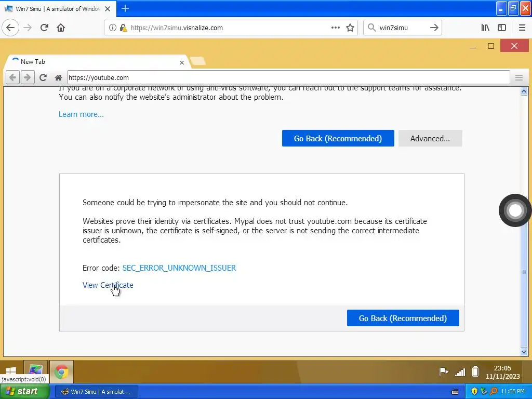The width and height of the screenshot is (532, 399).
Task: Switch to Win7 Simu taskbar item
Action: click(x=96, y=392)
